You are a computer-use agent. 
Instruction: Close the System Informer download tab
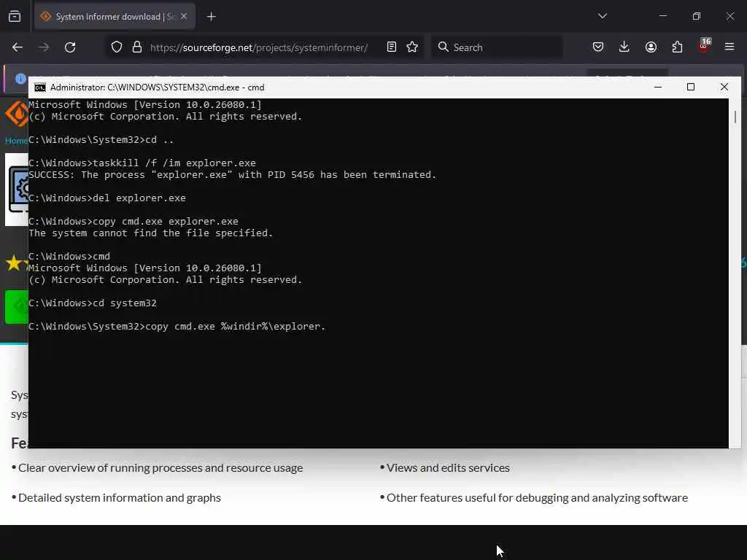[184, 17]
